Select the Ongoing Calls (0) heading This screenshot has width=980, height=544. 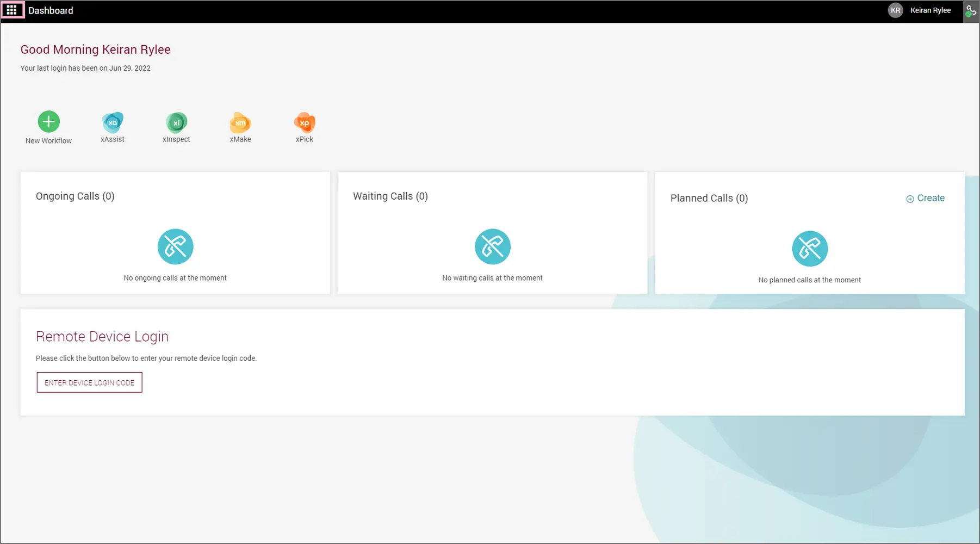pos(75,196)
